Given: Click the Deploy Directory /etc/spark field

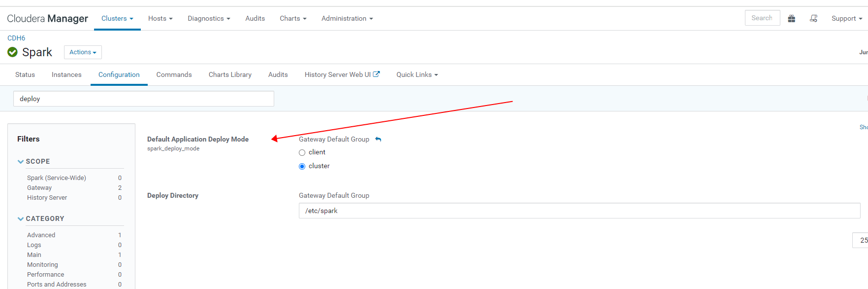Looking at the screenshot, I should coord(579,211).
